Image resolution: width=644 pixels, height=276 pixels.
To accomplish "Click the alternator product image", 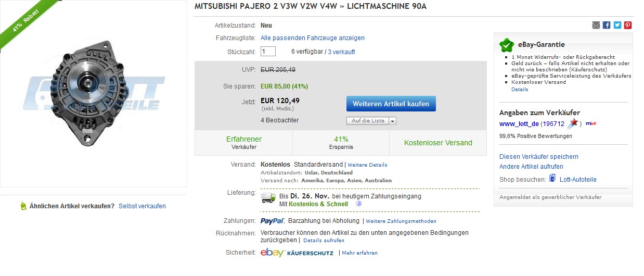I will coord(94,94).
